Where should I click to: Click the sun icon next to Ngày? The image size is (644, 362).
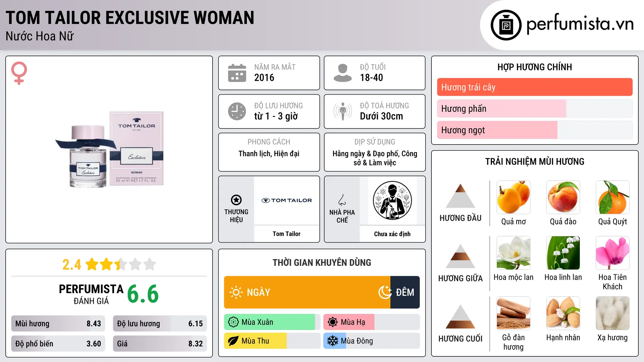tap(236, 292)
